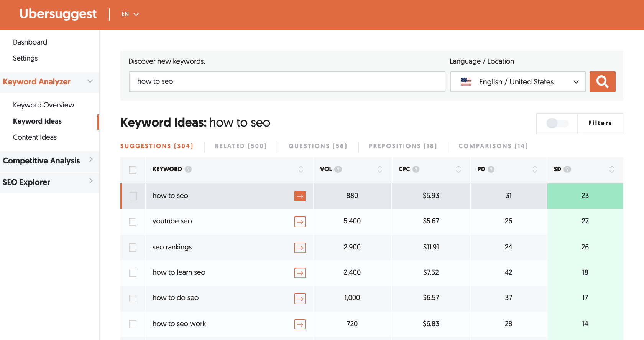
Task: Click 'how to seo work' keyword text
Action: coord(179,324)
